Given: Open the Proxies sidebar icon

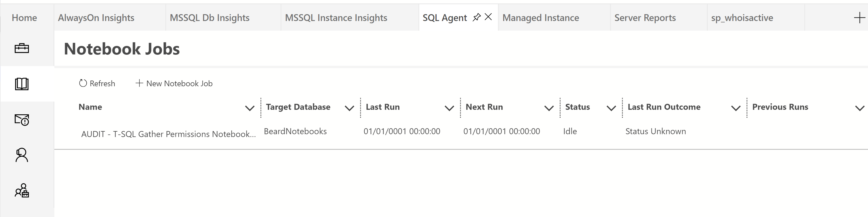Looking at the screenshot, I should 22,191.
